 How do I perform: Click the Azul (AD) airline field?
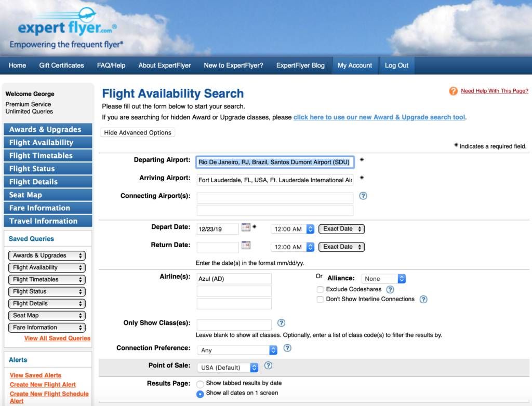[234, 279]
